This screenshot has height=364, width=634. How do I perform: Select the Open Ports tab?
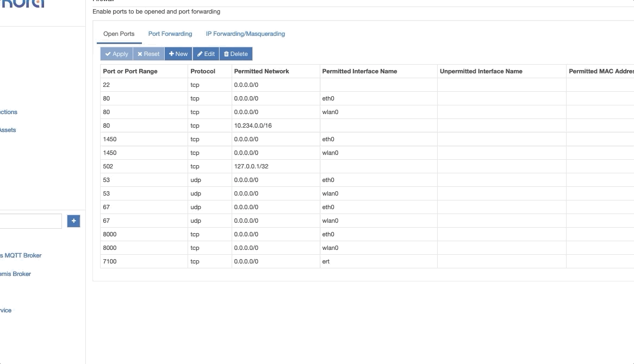tap(119, 33)
